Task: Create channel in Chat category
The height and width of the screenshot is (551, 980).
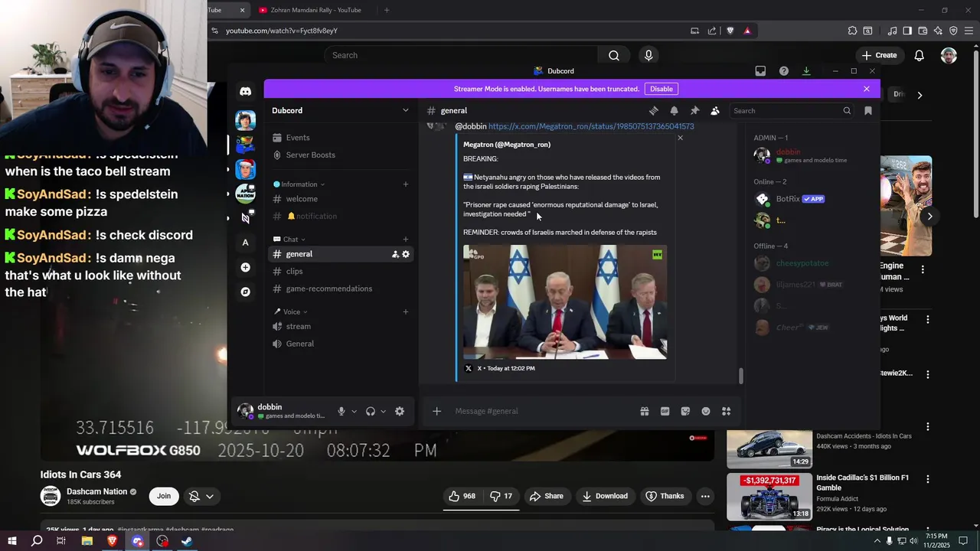Action: tap(406, 240)
